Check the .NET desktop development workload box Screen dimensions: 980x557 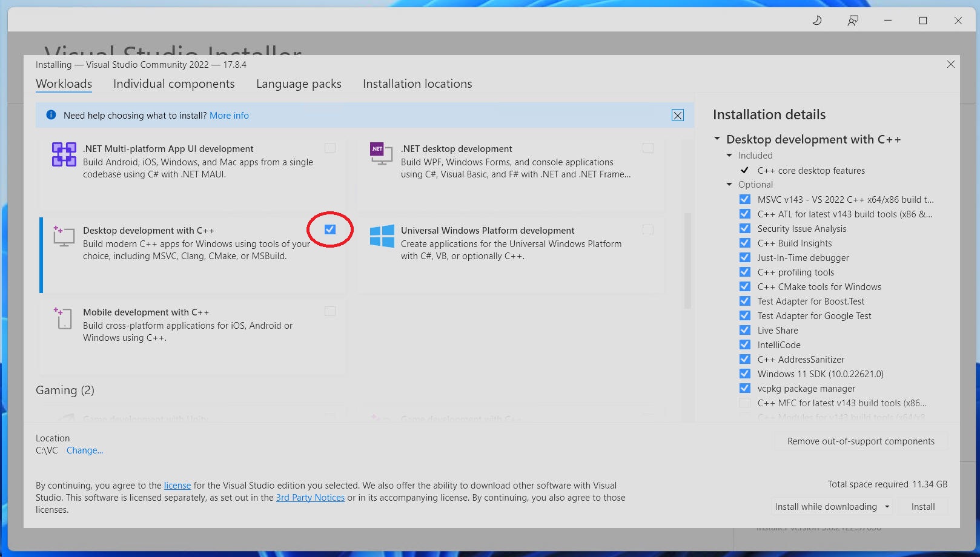tap(648, 148)
